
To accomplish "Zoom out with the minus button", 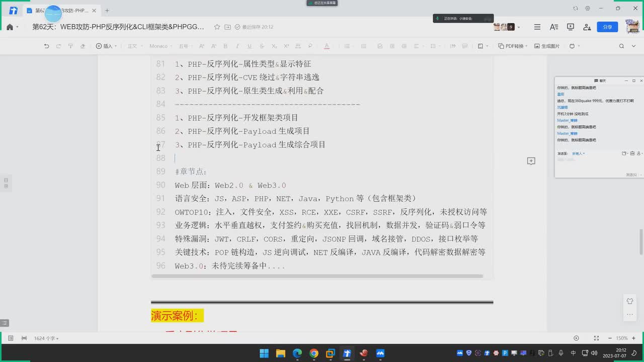I will click(609, 338).
